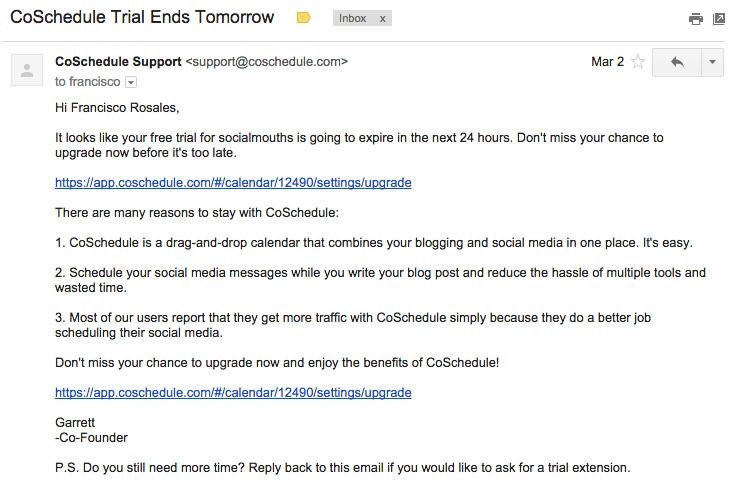Click the P.S. trial extension line
Viewport: 732px width, 487px height.
[x=343, y=468]
